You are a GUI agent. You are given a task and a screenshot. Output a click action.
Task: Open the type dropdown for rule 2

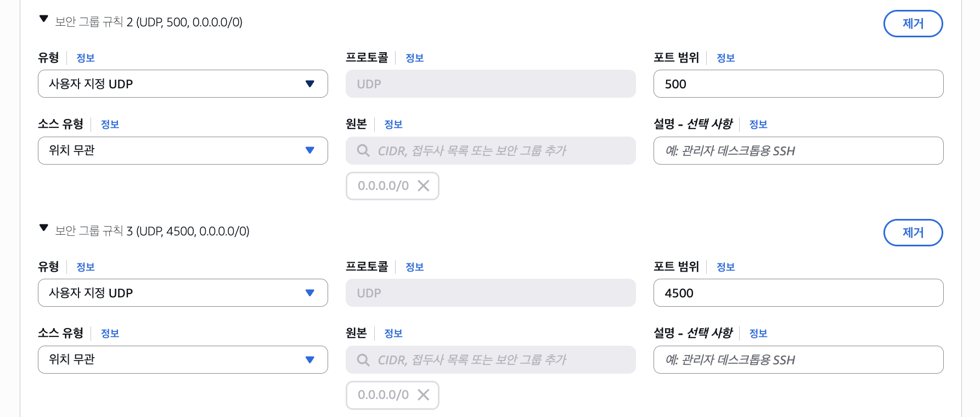(183, 84)
